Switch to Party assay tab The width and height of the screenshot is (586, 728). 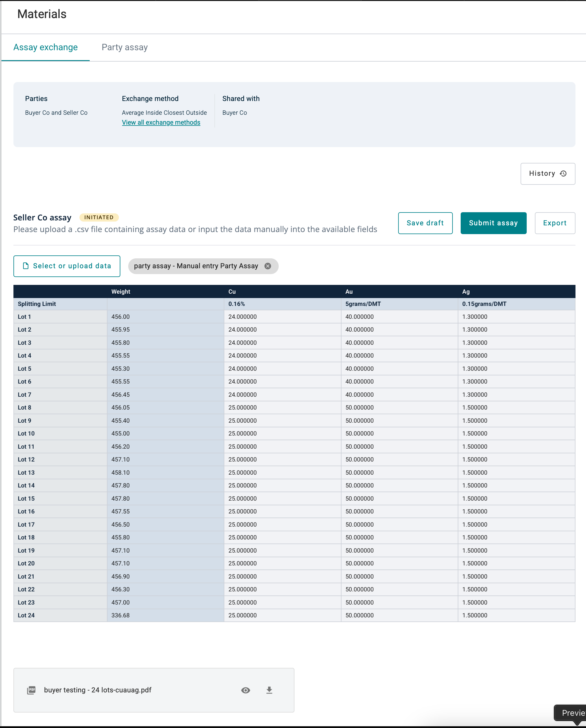124,47
